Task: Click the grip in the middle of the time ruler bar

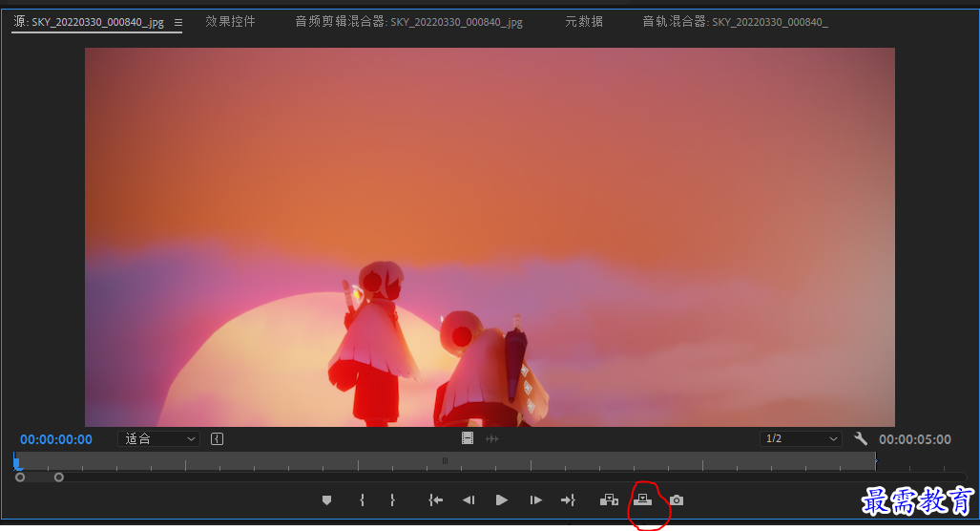Action: tap(445, 461)
